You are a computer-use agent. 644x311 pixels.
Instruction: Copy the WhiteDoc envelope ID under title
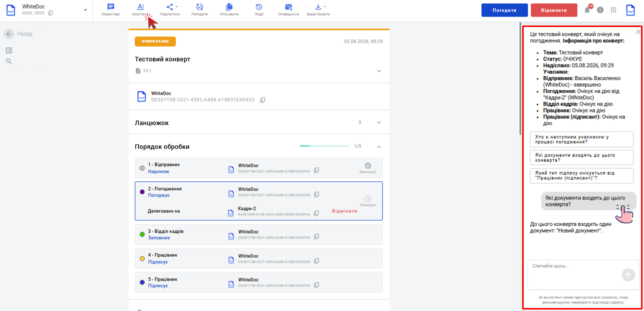tap(263, 100)
